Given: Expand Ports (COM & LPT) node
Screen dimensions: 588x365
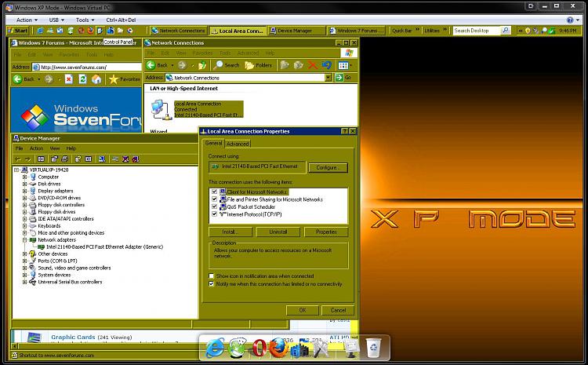Looking at the screenshot, I should [x=25, y=261].
